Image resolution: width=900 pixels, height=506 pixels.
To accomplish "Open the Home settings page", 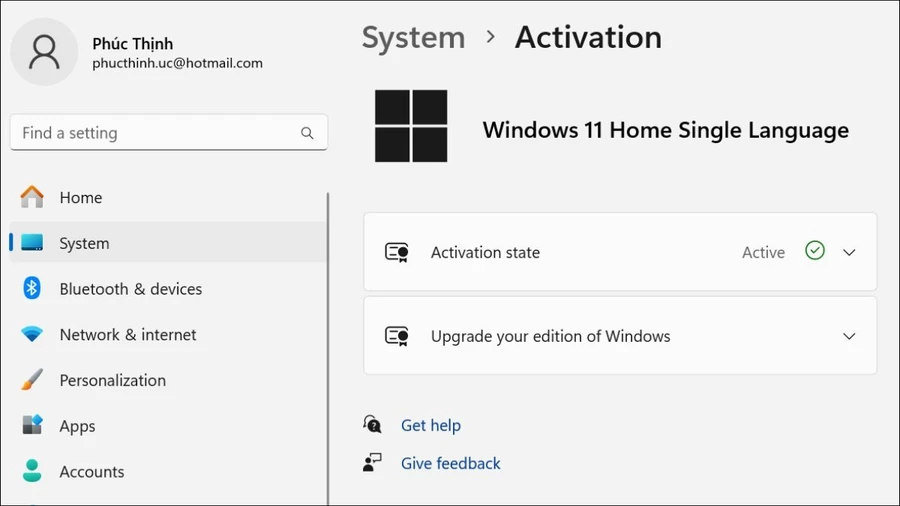I will (x=169, y=197).
